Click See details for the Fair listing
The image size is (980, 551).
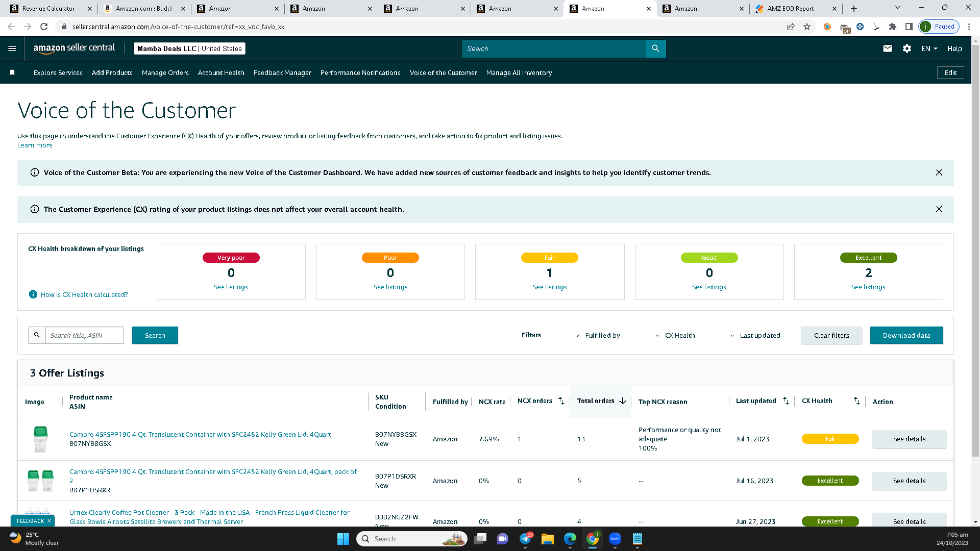[910, 439]
